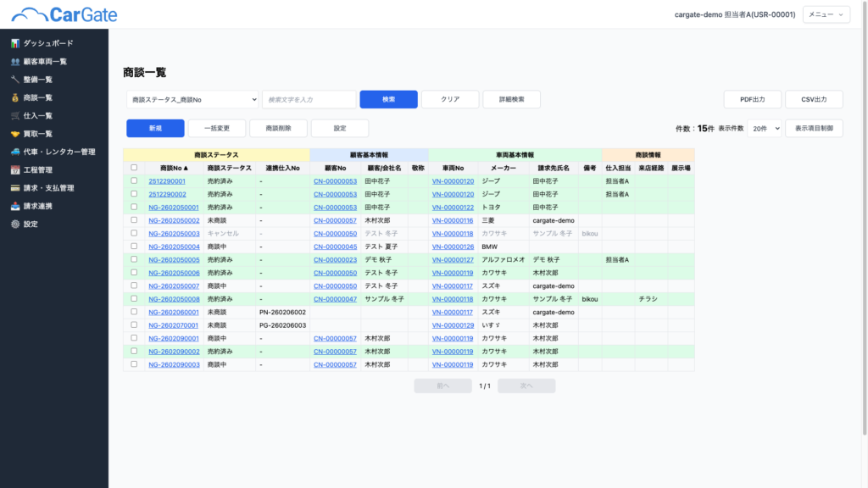Check the row checkbox for 2512290001
The image size is (868, 488).
(x=134, y=181)
